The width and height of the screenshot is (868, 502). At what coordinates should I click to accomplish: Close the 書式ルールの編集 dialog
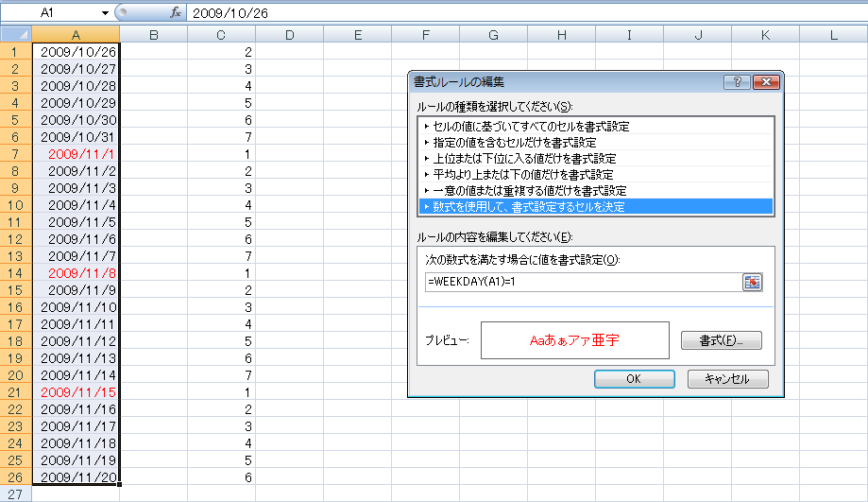[765, 82]
